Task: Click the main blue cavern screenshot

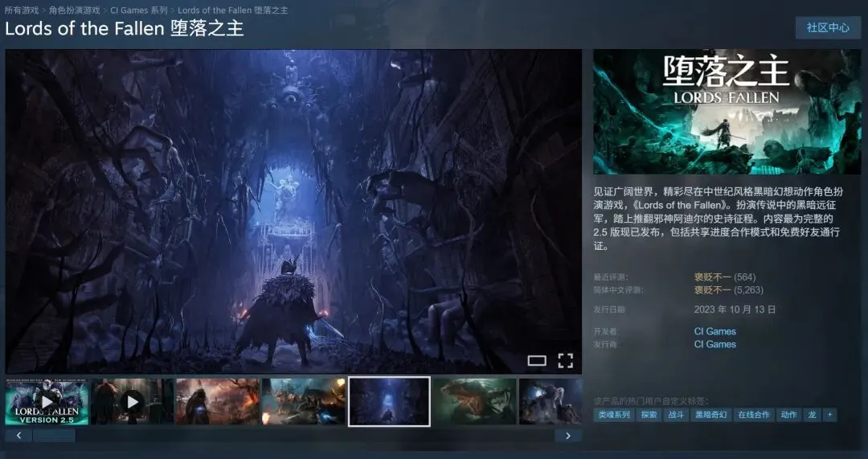Action: 293,211
